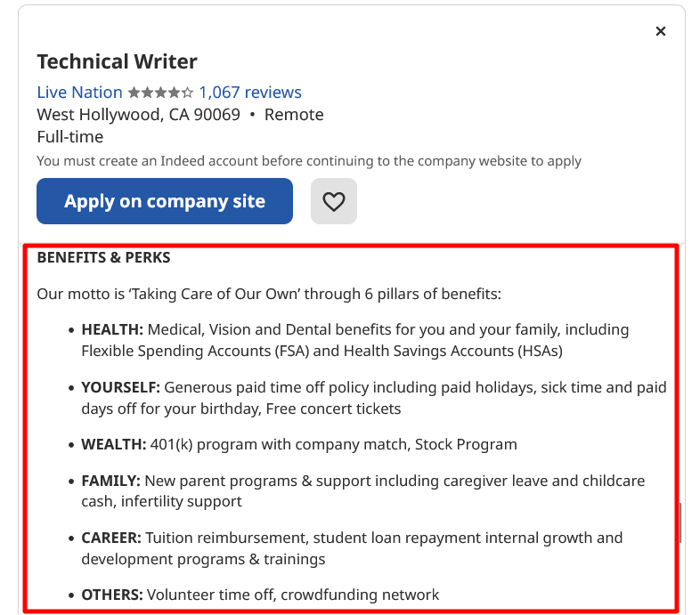Viewport: 700px width, 615px height.
Task: Click the BENEFITS & PERKS heading
Action: [x=103, y=258]
